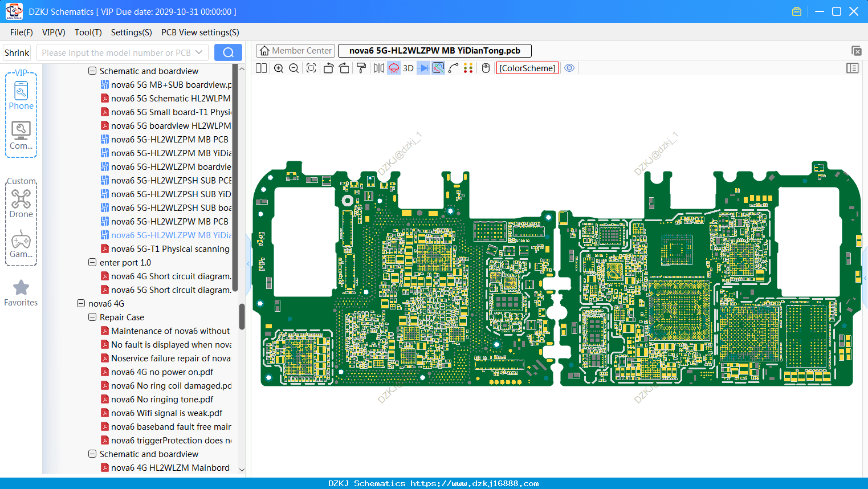Toggle split view layout icon

261,68
